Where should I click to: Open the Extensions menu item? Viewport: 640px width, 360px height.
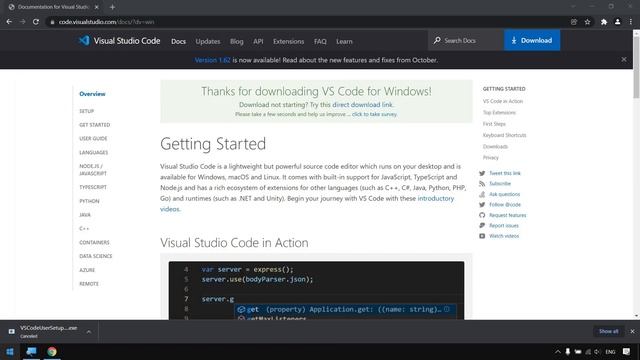click(x=289, y=41)
